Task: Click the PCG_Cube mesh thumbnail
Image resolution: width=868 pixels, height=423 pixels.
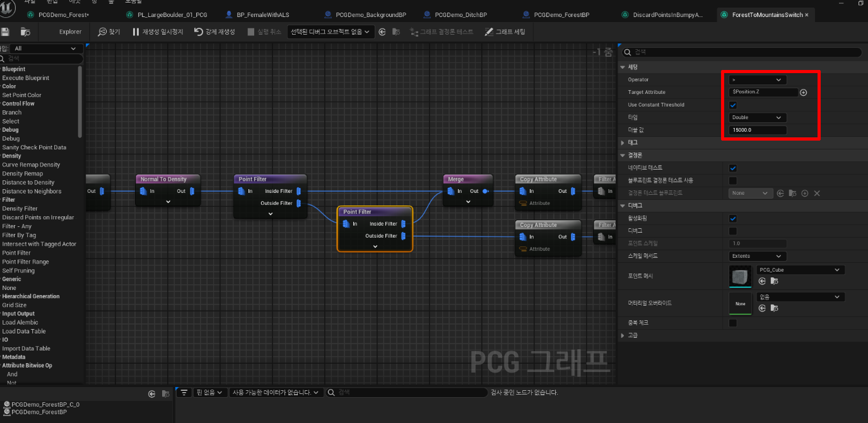Action: coord(740,276)
